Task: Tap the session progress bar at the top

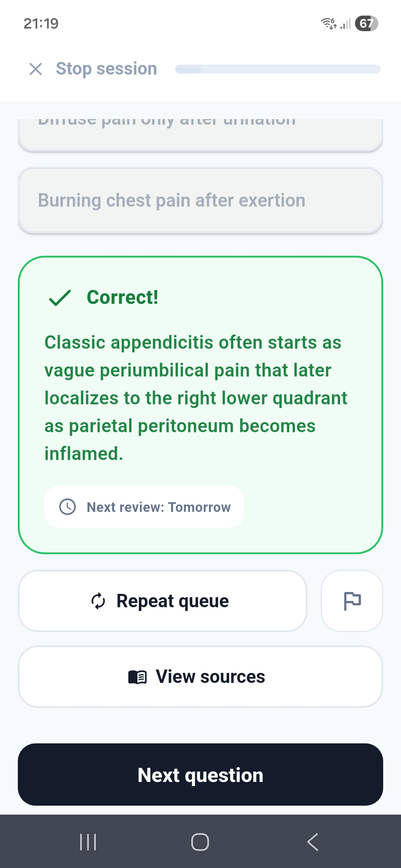Action: coord(278,69)
